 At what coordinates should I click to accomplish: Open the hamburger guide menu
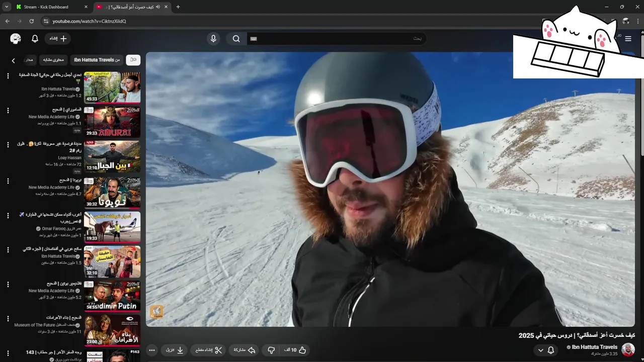[628, 39]
